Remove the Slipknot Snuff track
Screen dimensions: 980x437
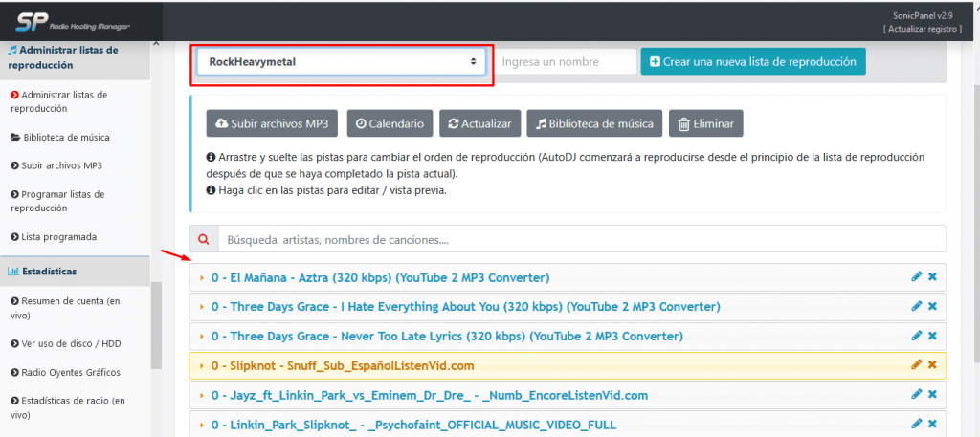[x=932, y=364]
